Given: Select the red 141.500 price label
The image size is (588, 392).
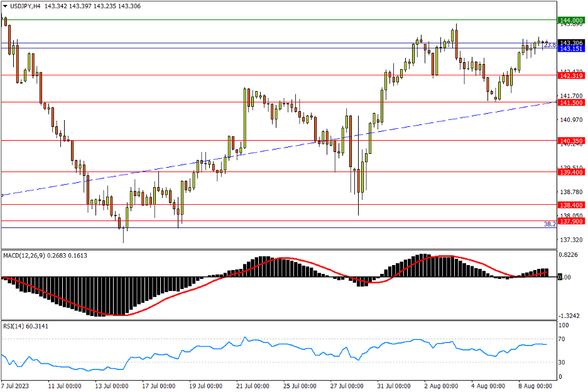Looking at the screenshot, I should 571,102.
